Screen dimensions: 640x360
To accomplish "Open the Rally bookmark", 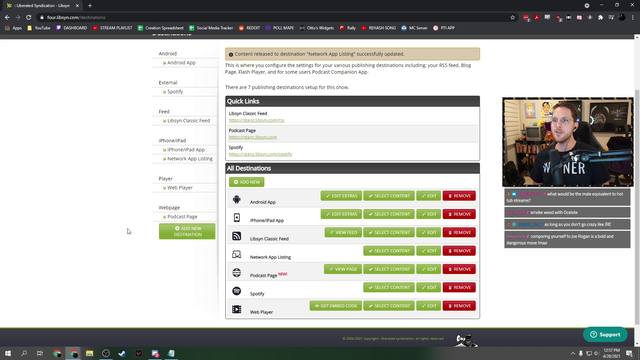I will click(x=348, y=28).
